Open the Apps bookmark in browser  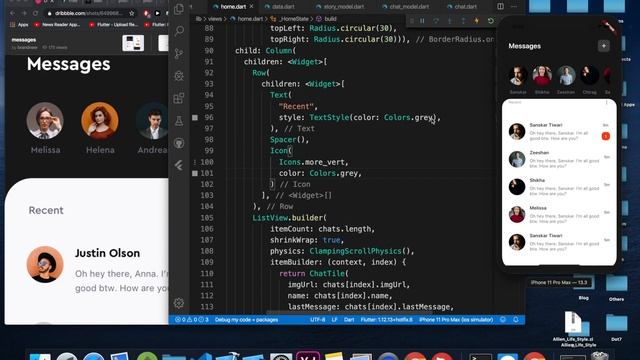click(x=19, y=24)
